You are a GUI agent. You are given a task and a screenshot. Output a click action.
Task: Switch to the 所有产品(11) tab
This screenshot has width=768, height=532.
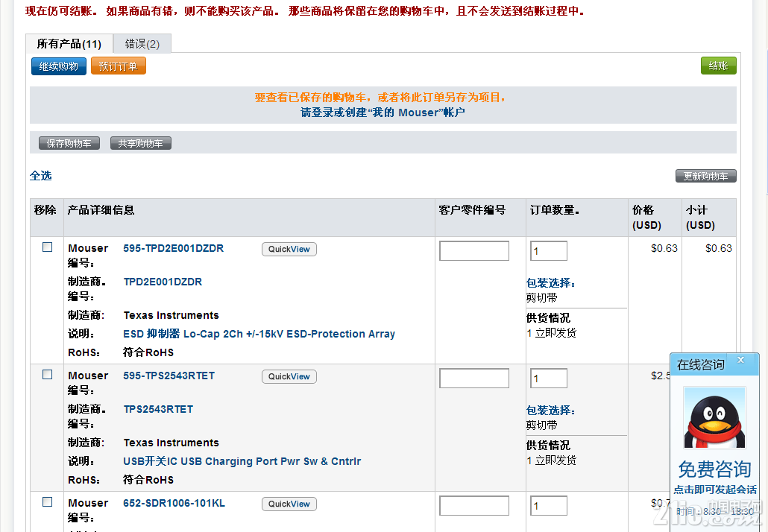69,43
